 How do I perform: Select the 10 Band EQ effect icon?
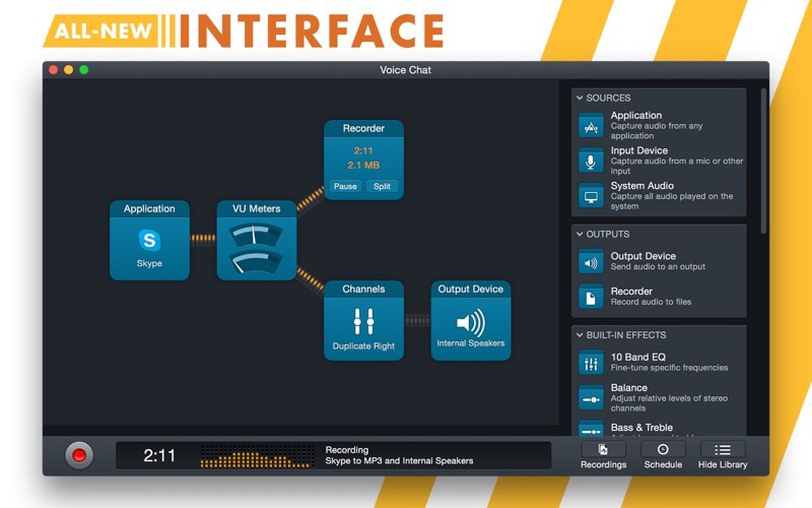(x=591, y=363)
